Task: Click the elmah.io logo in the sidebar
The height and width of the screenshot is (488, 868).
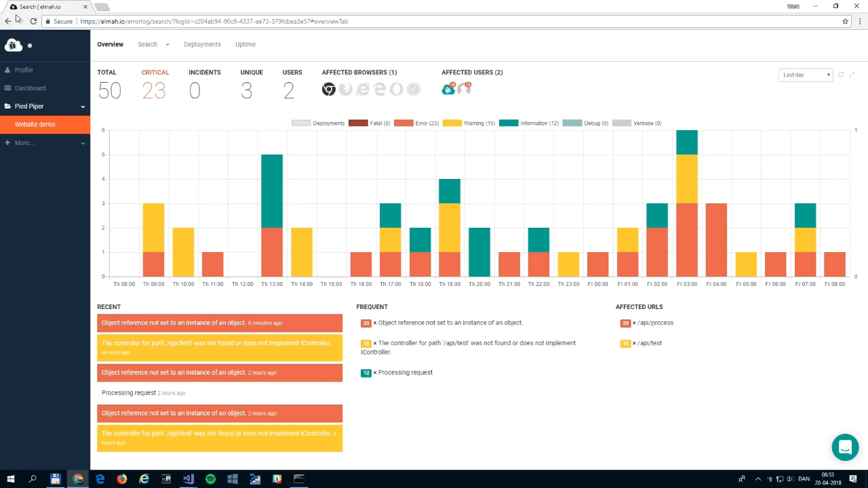Action: tap(14, 45)
